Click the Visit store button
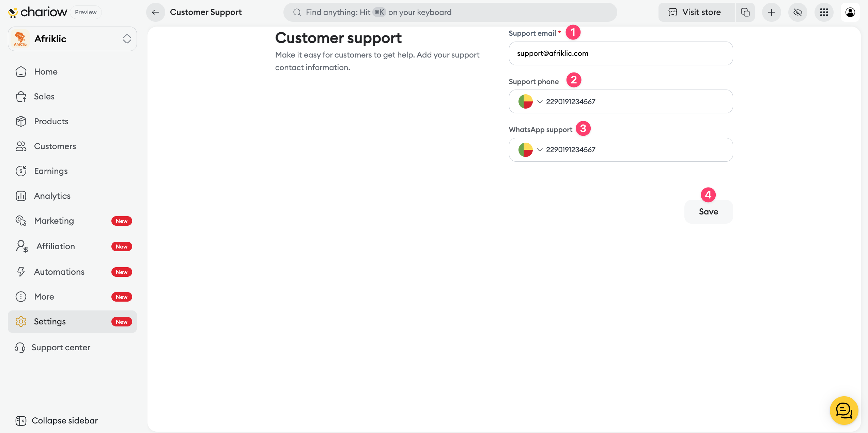Screen dimensions: 868x433 click(x=696, y=12)
